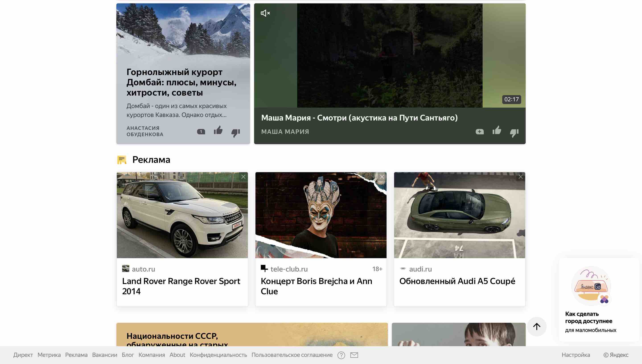Open the Горнолыжный курорт Домбай article title
This screenshot has height=364, width=642.
click(181, 82)
